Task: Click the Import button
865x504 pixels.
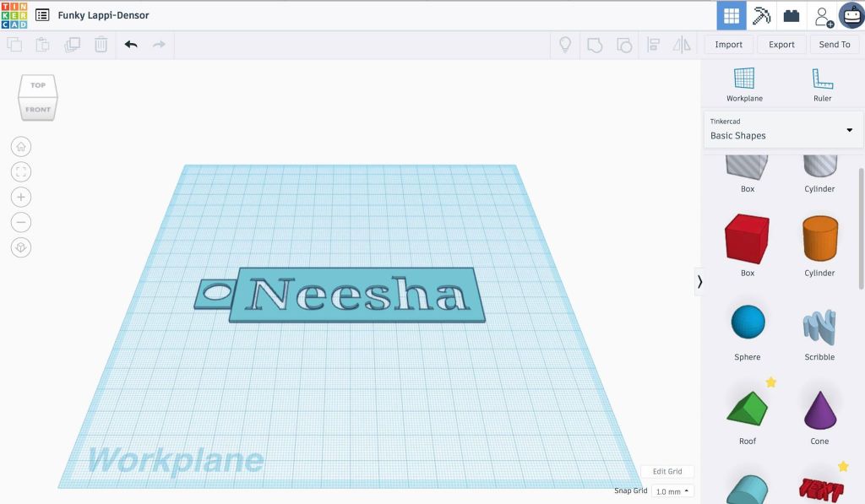Action: (728, 45)
